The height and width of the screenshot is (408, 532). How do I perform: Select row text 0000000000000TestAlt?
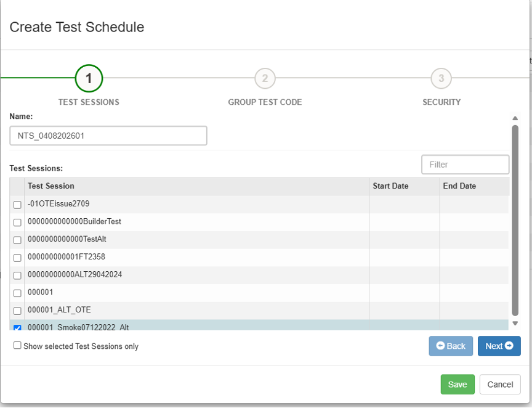67,239
